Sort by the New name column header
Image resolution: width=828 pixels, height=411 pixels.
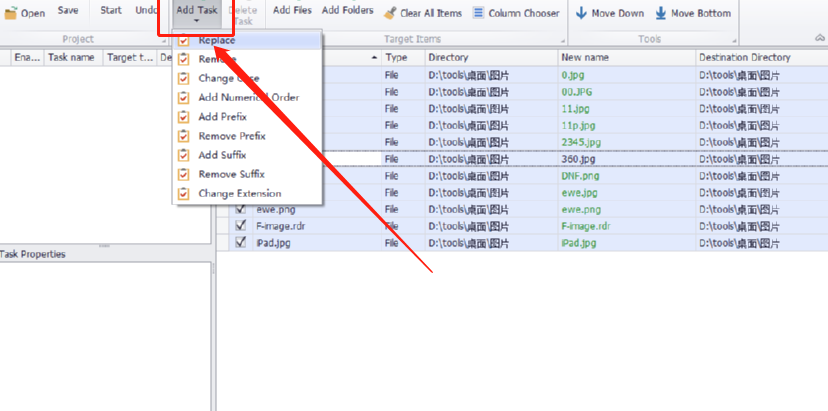click(627, 57)
